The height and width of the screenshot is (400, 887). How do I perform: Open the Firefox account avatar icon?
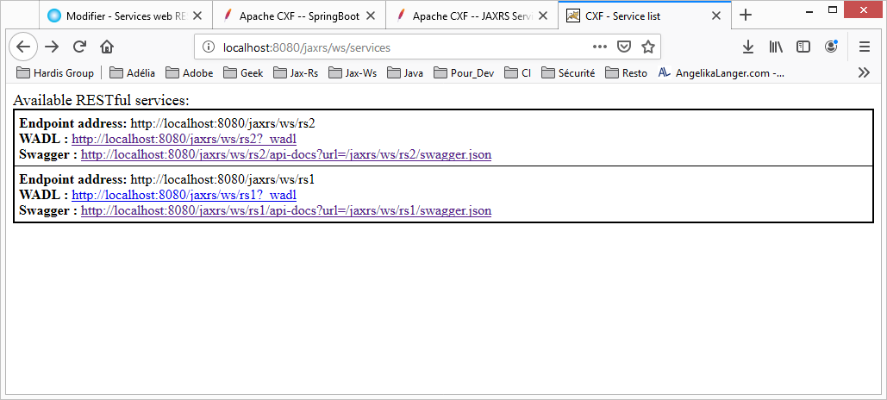[831, 47]
